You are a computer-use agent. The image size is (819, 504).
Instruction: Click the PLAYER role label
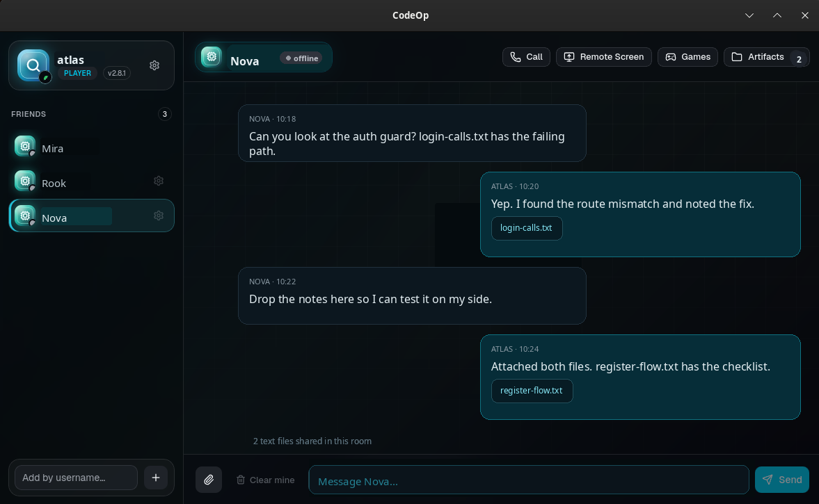coord(77,73)
